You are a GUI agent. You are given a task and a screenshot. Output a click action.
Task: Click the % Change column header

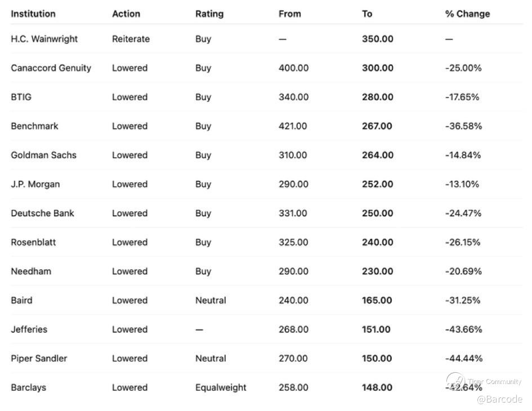tap(467, 14)
